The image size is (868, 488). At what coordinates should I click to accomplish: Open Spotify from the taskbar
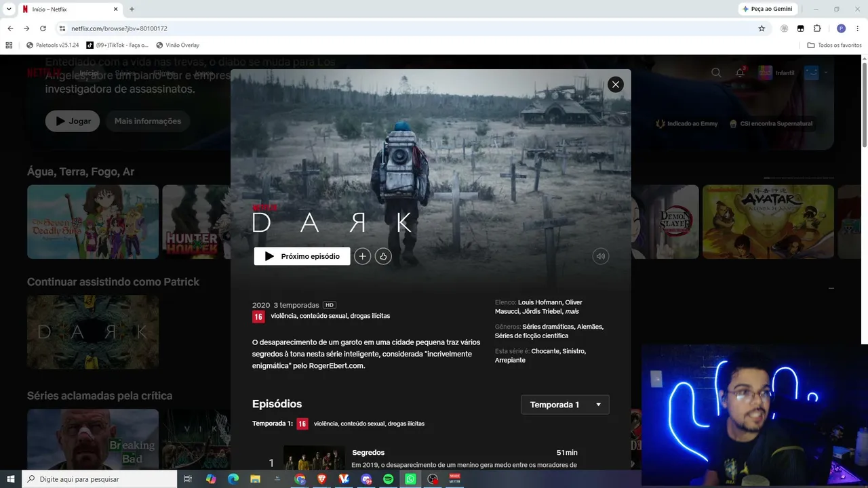click(389, 479)
